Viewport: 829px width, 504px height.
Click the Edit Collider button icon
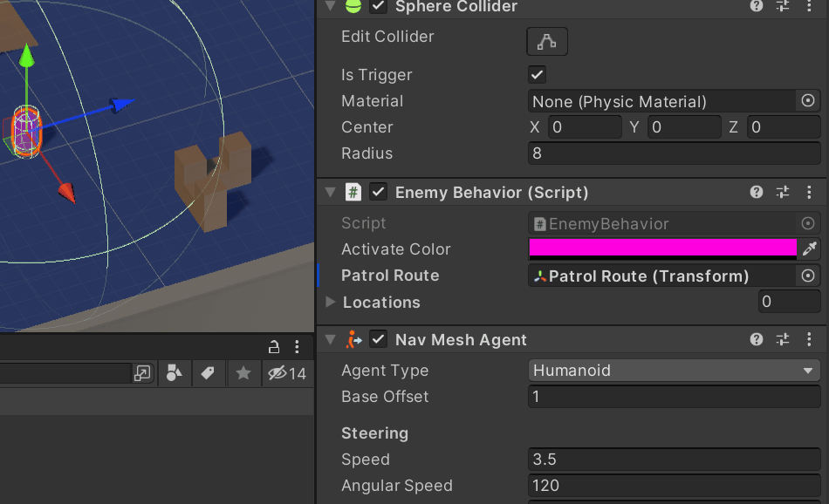pyautogui.click(x=546, y=41)
